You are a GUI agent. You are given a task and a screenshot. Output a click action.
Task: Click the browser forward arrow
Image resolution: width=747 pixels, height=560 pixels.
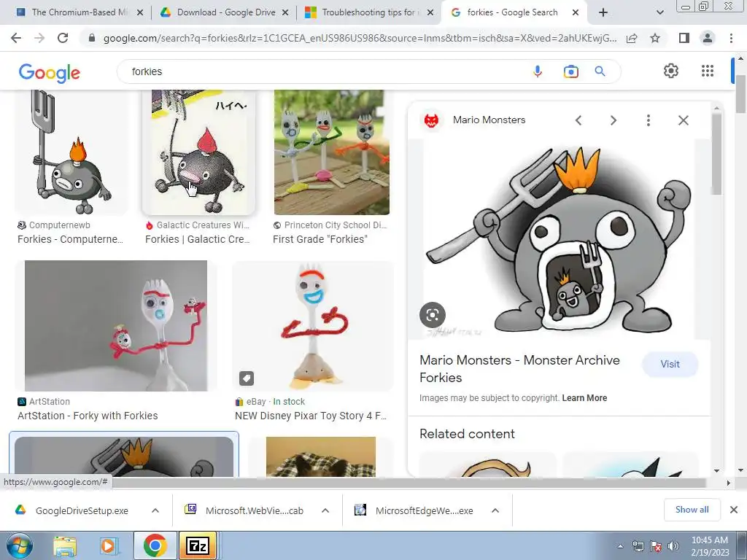[x=39, y=38]
